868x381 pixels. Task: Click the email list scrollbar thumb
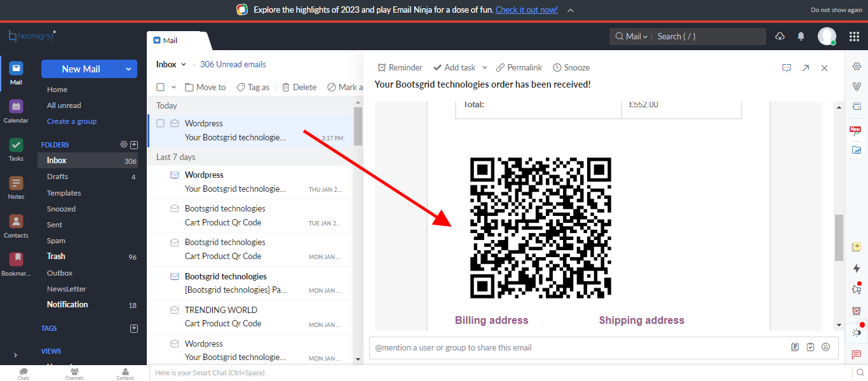pos(358,126)
